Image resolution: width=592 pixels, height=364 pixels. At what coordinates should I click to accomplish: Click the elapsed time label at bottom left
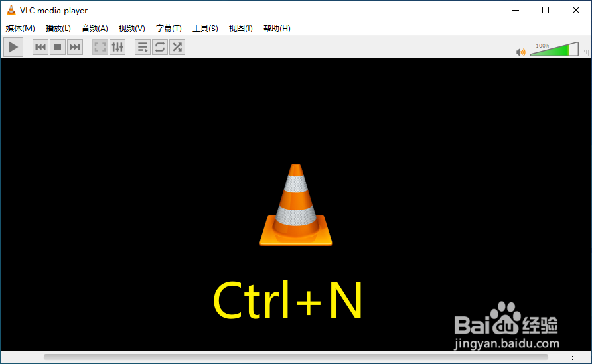(19, 357)
